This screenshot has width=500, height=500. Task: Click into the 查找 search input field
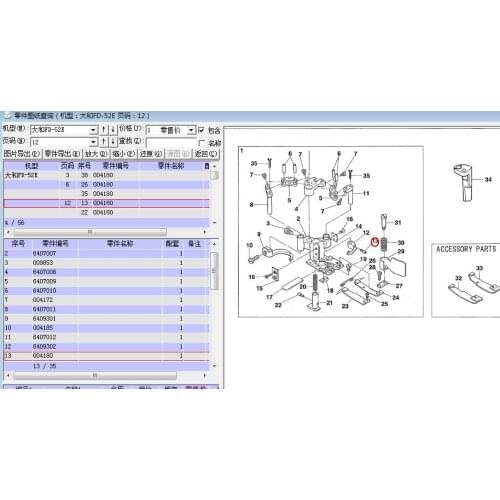point(171,142)
